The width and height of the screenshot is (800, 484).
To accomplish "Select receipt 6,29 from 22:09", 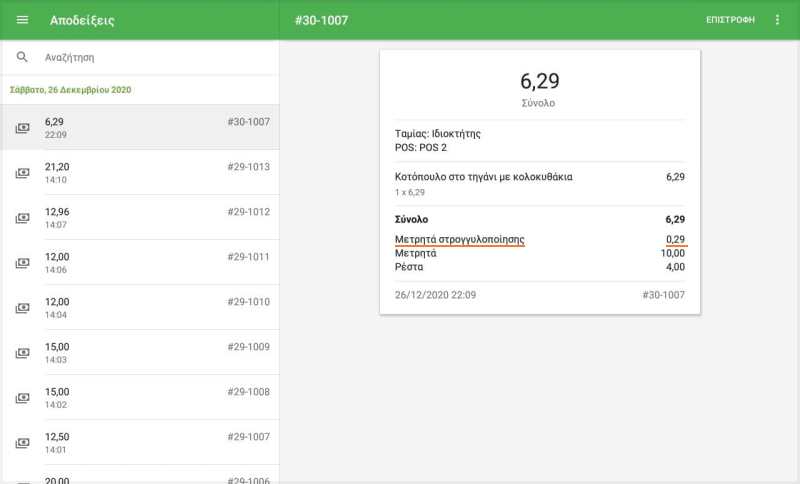I will pyautogui.click(x=140, y=128).
